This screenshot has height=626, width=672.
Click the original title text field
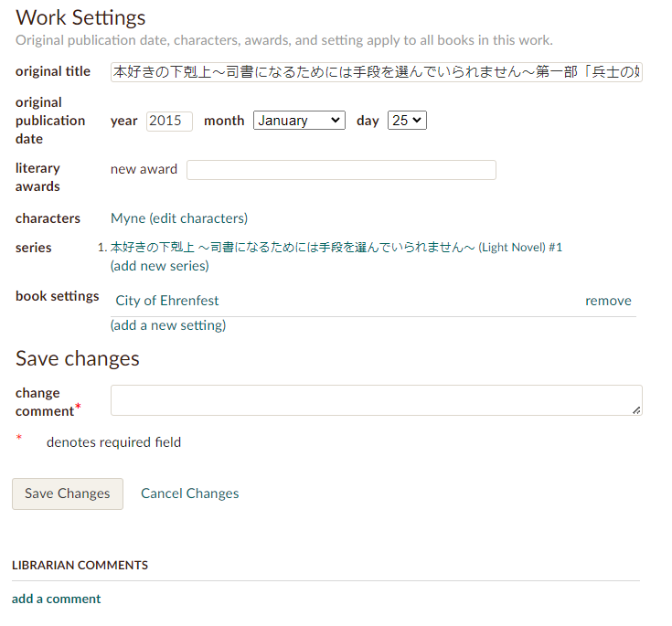coord(376,72)
